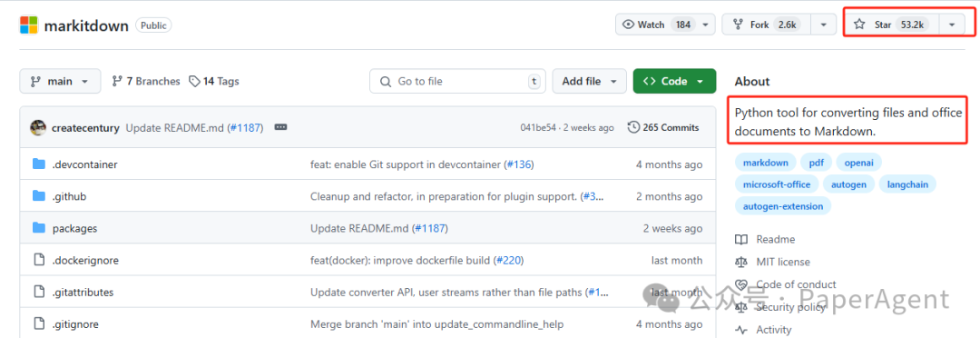Select the langchain topic tag
Image resolution: width=980 pixels, height=338 pixels.
click(907, 184)
